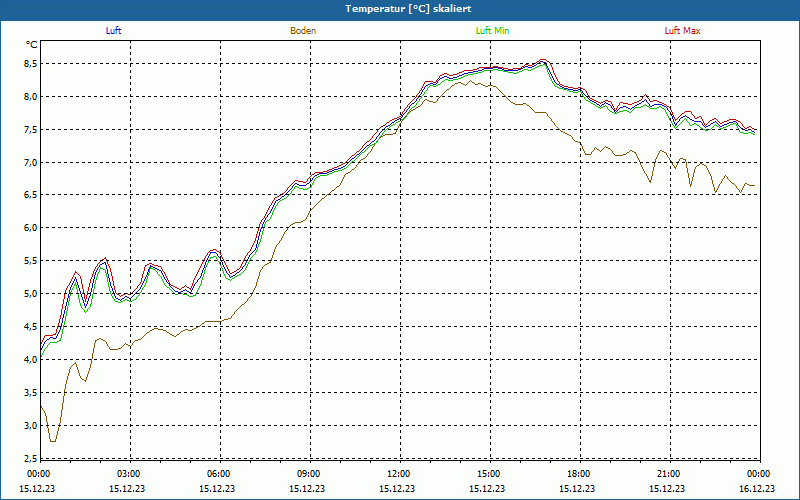Screen dimensions: 800x500
Task: Click the '15.12.23' date beneath 18:00
Action: click(x=578, y=488)
